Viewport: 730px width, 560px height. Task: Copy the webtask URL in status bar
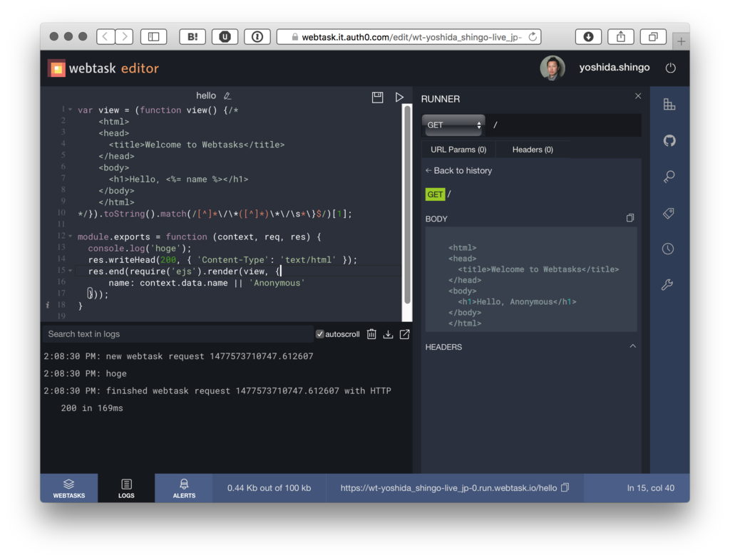[x=565, y=487]
